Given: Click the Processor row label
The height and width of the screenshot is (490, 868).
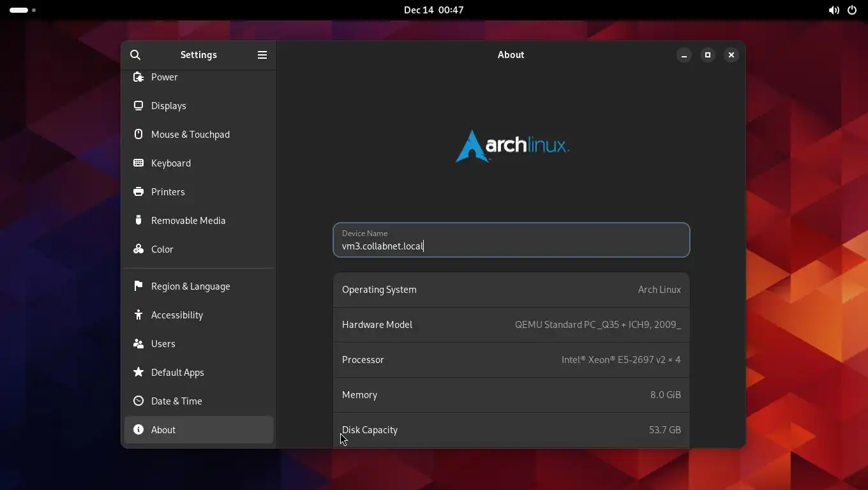Looking at the screenshot, I should pos(363,360).
